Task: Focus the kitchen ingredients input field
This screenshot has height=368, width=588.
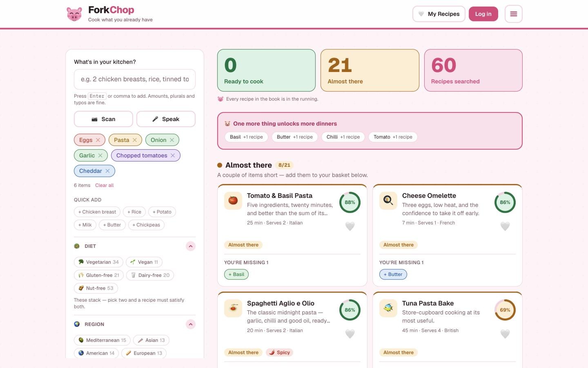Action: click(x=135, y=79)
